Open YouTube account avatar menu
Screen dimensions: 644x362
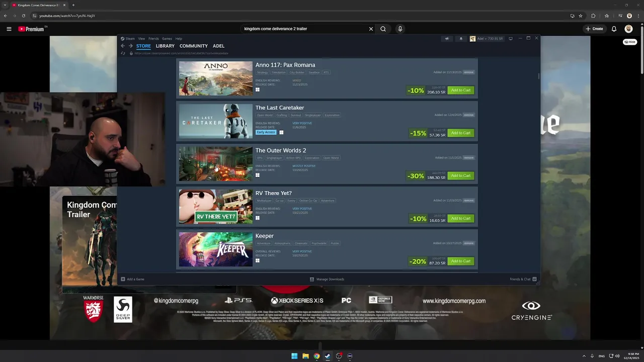(628, 29)
